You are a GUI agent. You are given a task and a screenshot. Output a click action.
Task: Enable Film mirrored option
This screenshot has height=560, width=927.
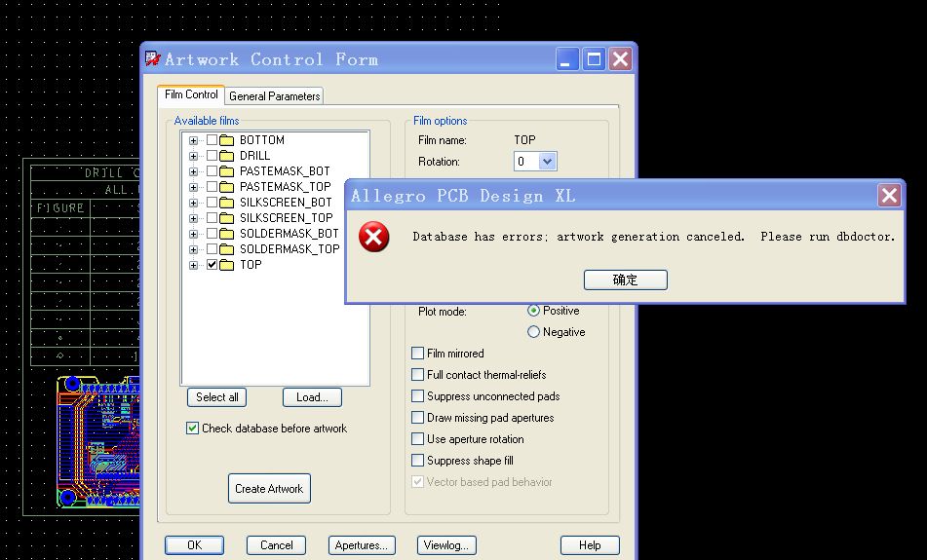(x=417, y=354)
